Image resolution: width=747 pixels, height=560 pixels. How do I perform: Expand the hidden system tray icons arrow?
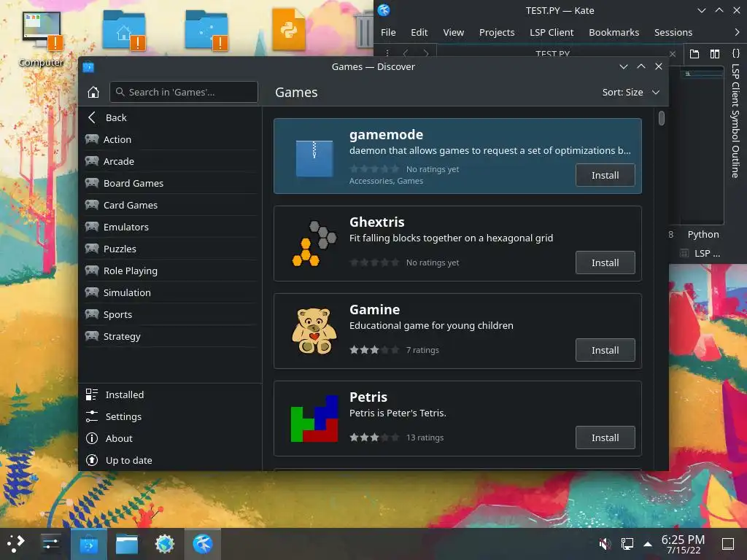648,543
